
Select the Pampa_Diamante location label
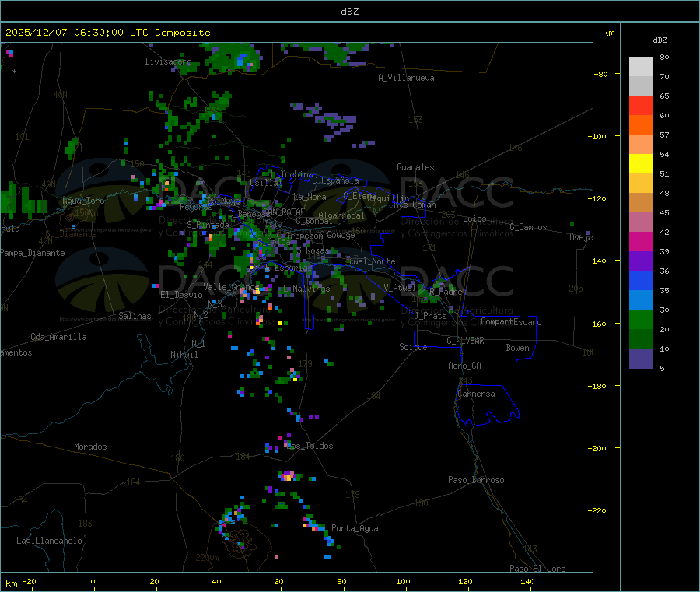(x=33, y=253)
